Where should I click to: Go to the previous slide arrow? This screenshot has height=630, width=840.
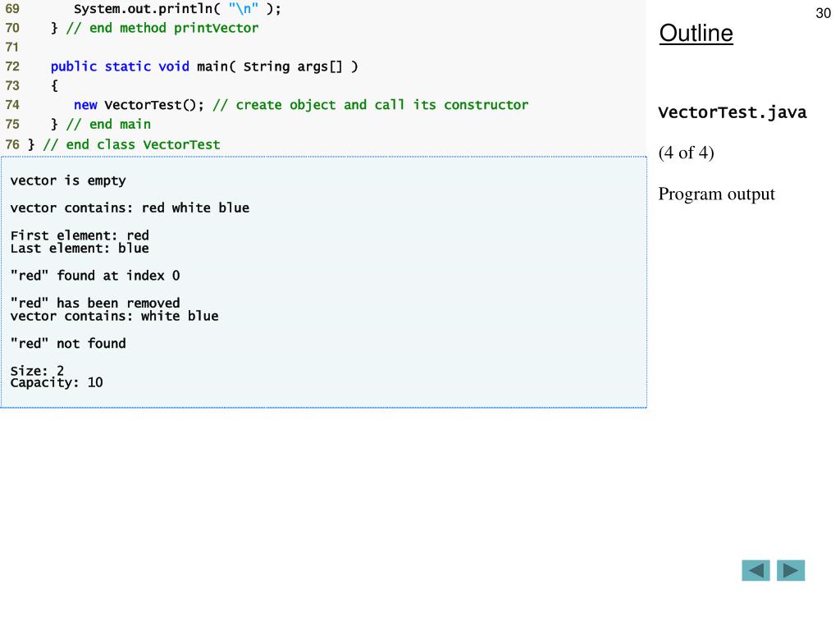[x=756, y=571]
